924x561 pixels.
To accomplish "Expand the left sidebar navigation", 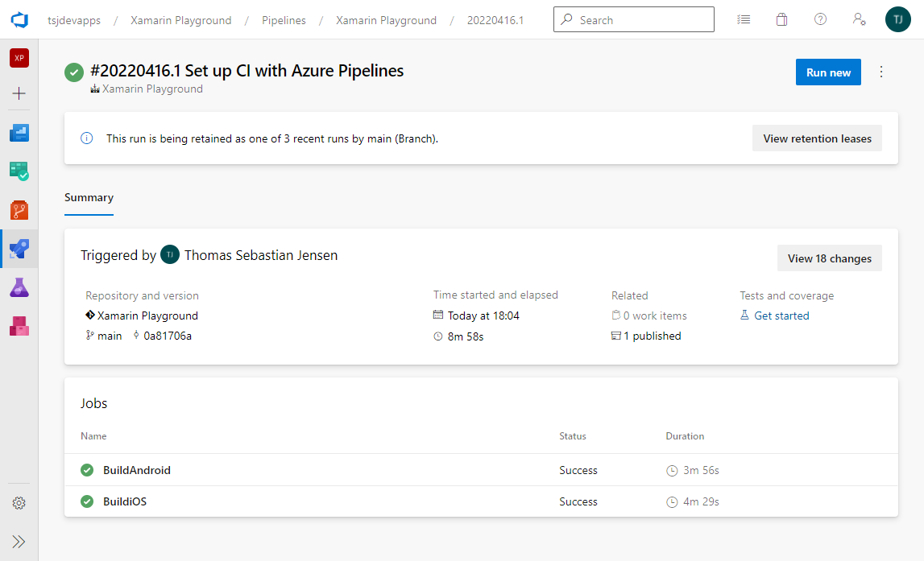I will point(19,542).
